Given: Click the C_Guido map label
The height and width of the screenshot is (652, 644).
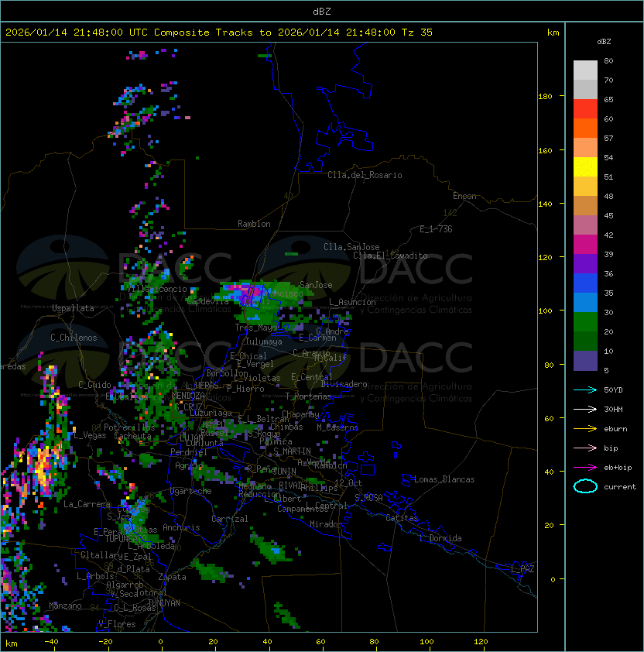Looking at the screenshot, I should (x=94, y=385).
